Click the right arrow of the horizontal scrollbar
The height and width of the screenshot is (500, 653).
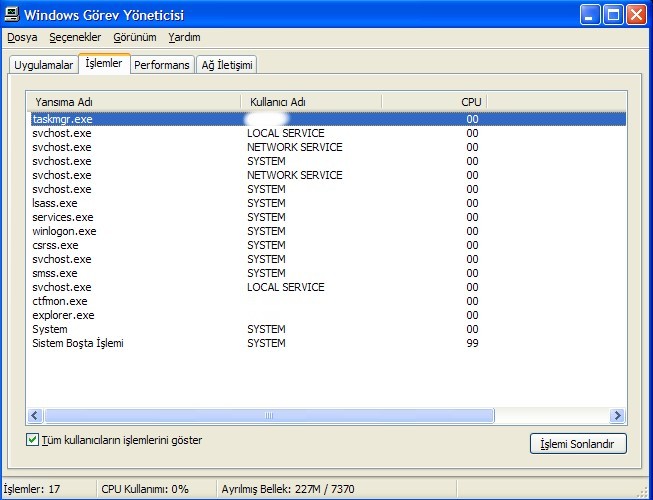tap(617, 415)
